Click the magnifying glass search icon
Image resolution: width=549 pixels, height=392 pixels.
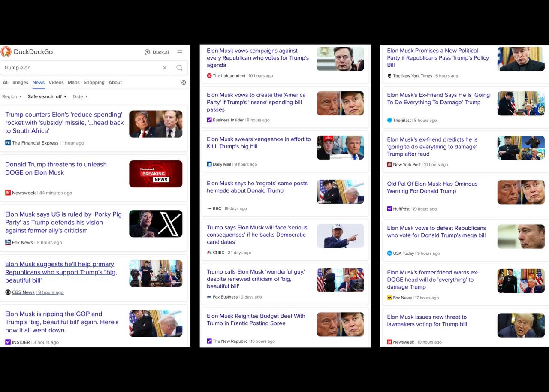coord(179,68)
